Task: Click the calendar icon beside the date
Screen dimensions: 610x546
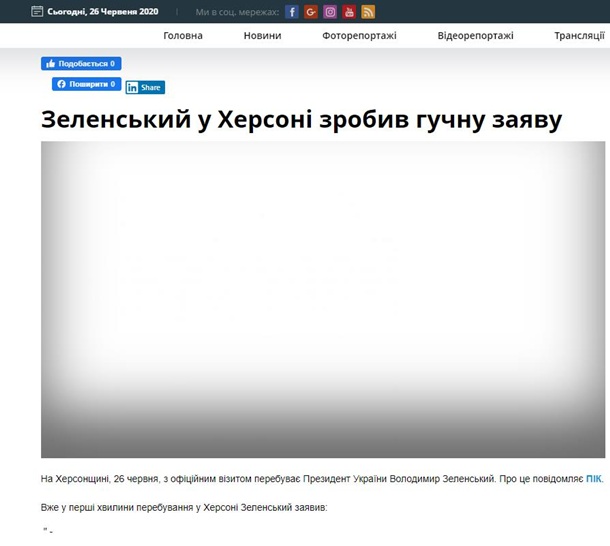Action: (37, 12)
